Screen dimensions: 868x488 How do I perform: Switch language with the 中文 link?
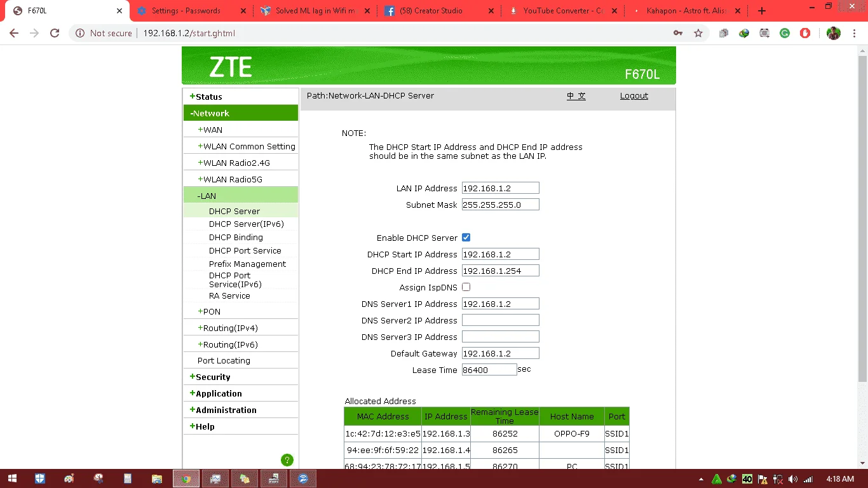coord(576,95)
